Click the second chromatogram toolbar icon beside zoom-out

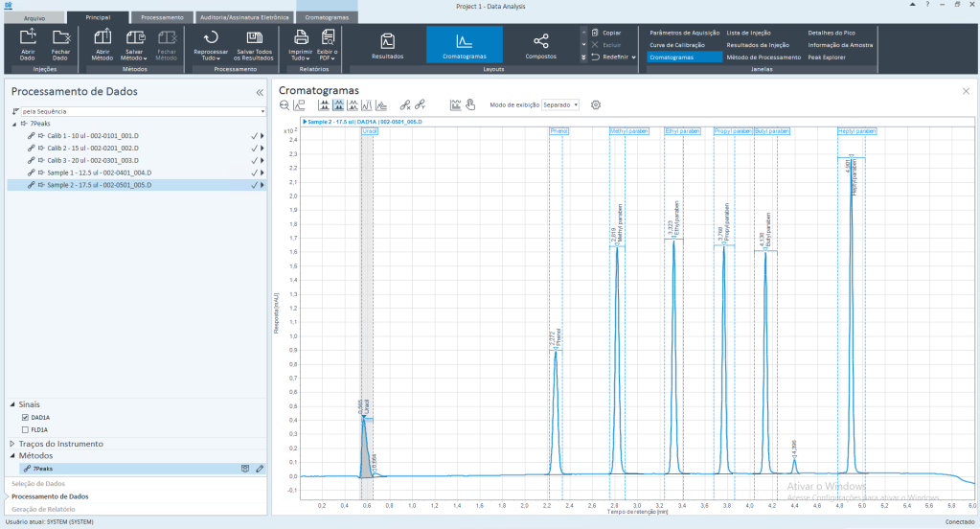300,105
